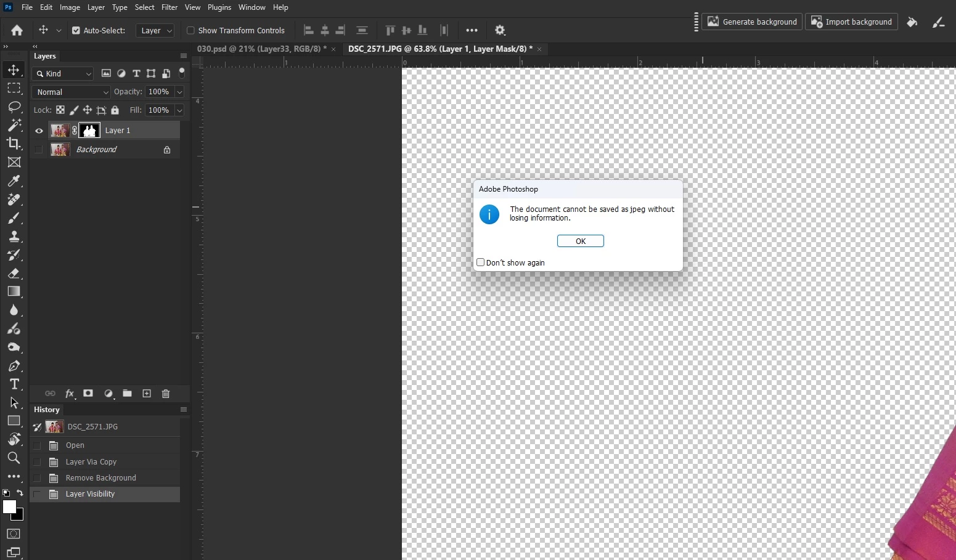Screen dimensions: 956x560
Task: Select the Rectangular Marquee tool
Action: pos(14,88)
